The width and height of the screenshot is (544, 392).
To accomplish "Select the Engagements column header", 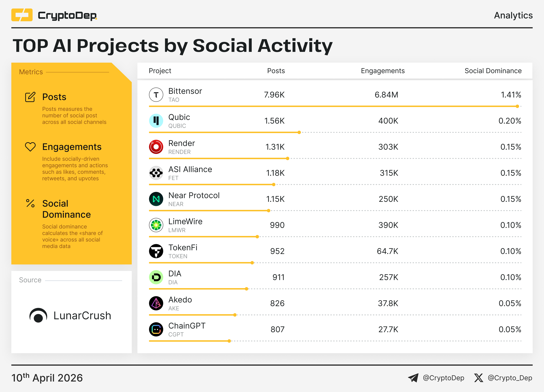I will click(x=383, y=71).
